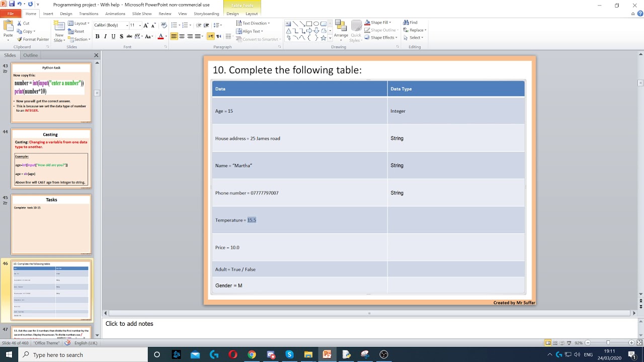The width and height of the screenshot is (644, 362).
Task: Insert a New Slide
Action: point(59,31)
